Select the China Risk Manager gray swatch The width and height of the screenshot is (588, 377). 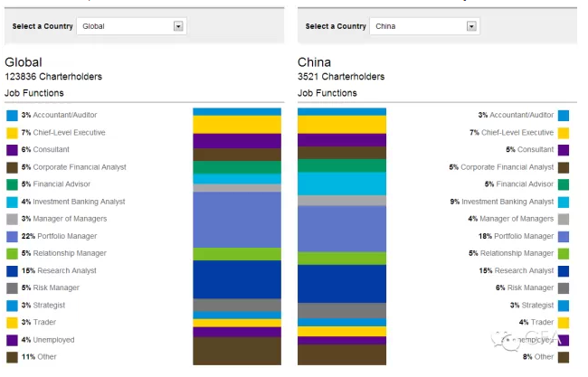[x=564, y=287]
